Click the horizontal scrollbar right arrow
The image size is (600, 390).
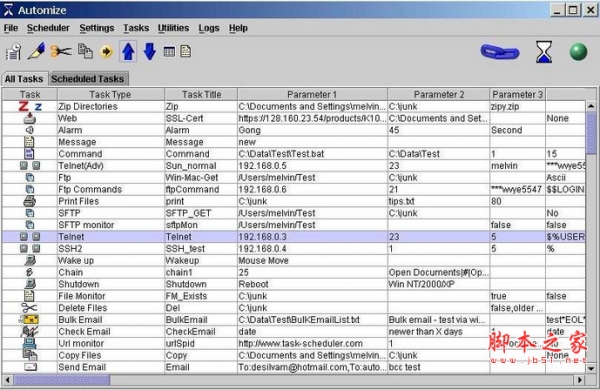(x=580, y=380)
